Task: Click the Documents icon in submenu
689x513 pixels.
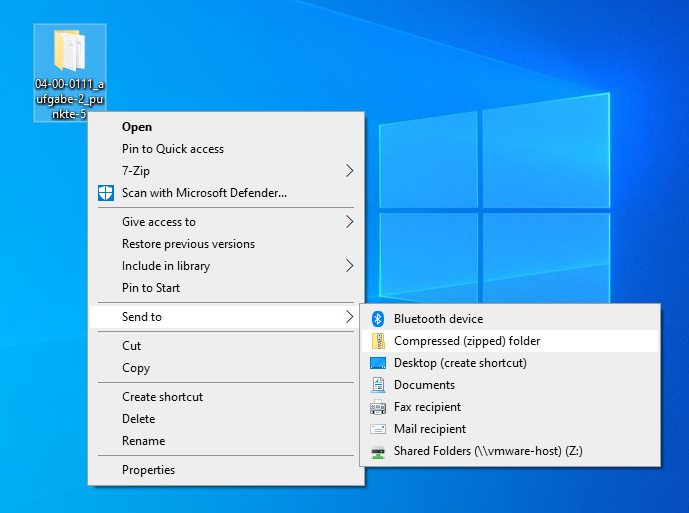Action: (x=378, y=385)
